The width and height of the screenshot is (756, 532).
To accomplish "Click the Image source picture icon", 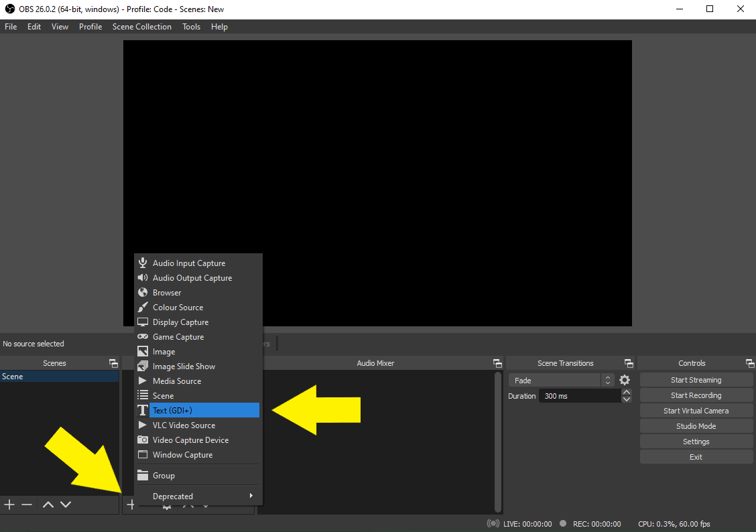I will point(143,351).
